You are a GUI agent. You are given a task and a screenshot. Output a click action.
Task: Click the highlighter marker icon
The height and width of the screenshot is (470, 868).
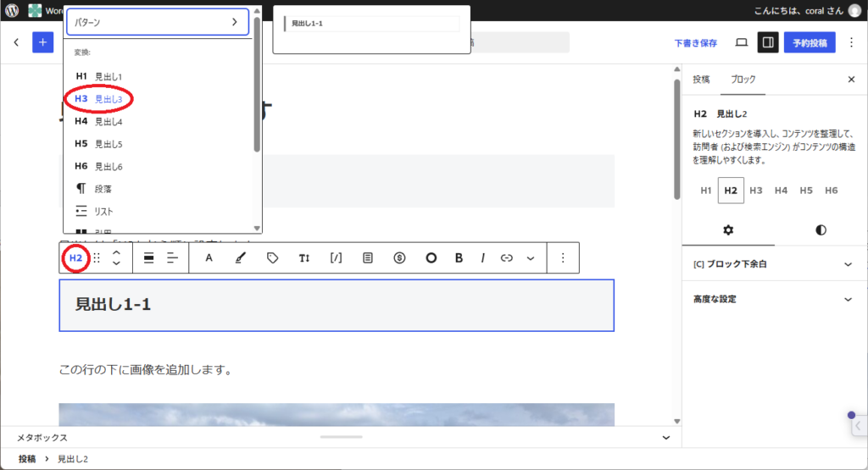240,257
